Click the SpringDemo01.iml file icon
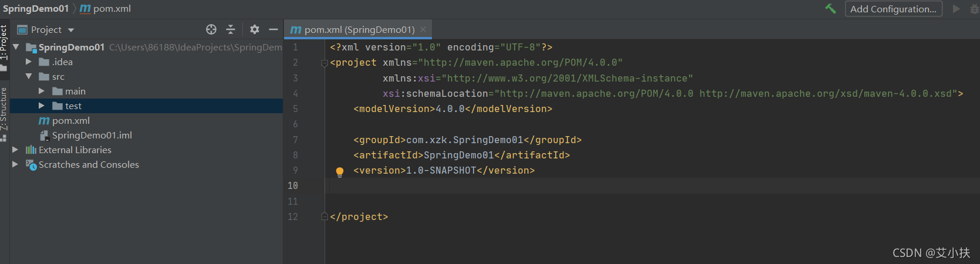 click(x=44, y=136)
